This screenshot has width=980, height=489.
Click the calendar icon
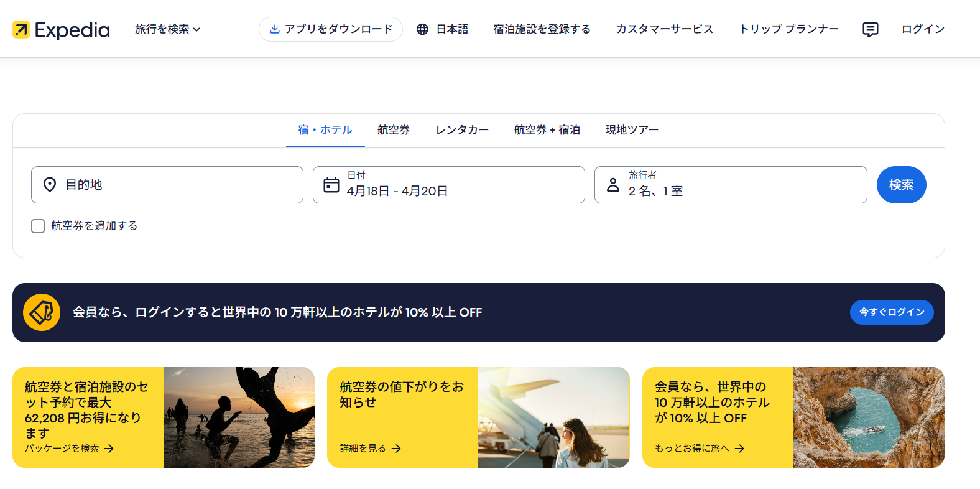click(x=331, y=185)
